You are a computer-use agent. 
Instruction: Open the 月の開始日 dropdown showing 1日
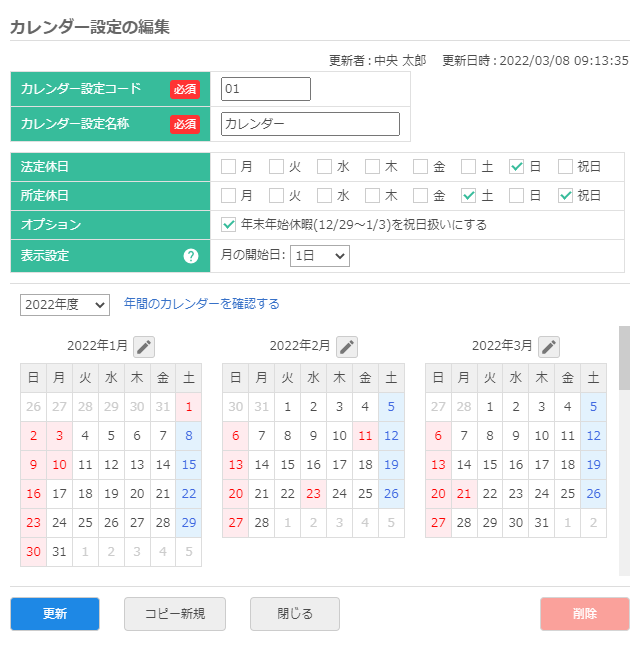(x=320, y=256)
